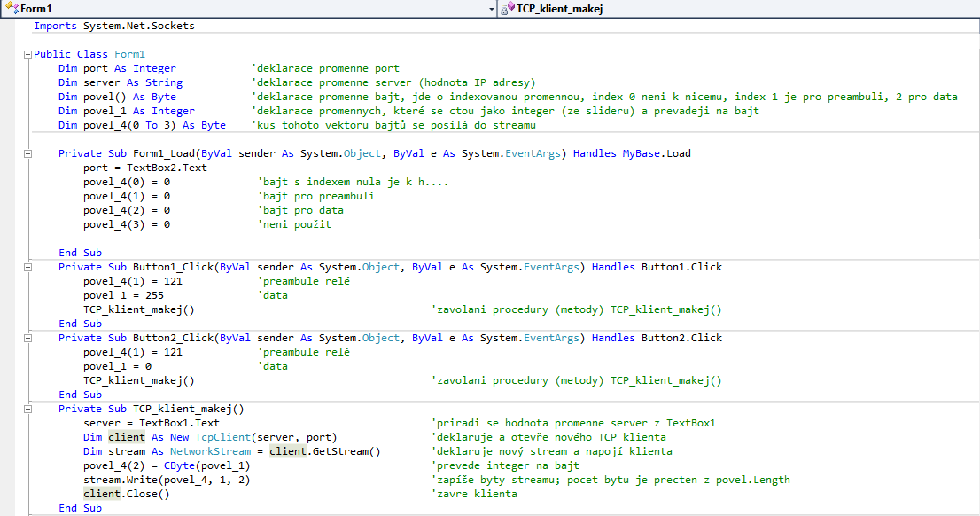Collapse the Button2_Click subroutine
The width and height of the screenshot is (980, 516).
pyautogui.click(x=28, y=338)
